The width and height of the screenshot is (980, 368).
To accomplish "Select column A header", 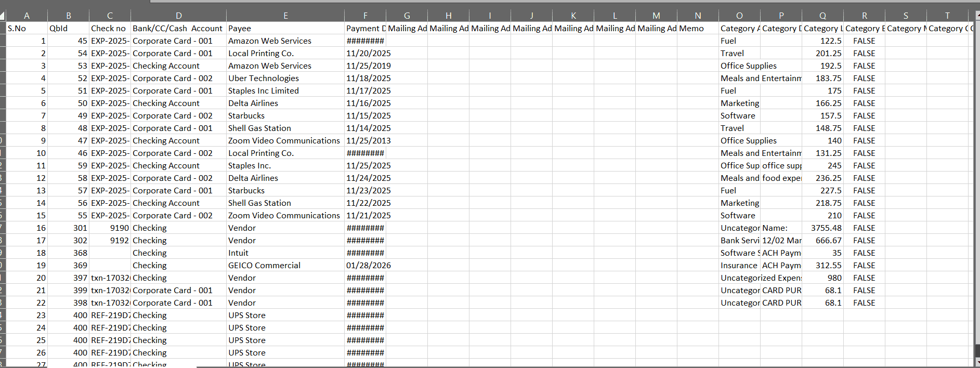I will click(27, 16).
